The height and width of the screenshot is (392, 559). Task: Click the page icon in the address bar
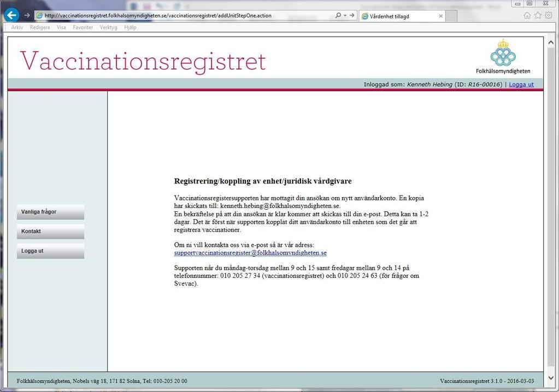coord(39,16)
